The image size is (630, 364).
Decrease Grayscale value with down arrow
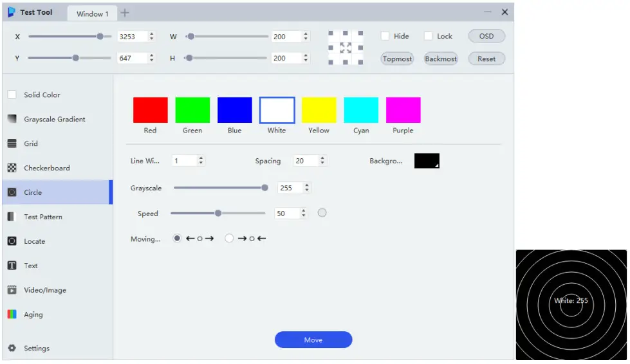[x=306, y=190]
